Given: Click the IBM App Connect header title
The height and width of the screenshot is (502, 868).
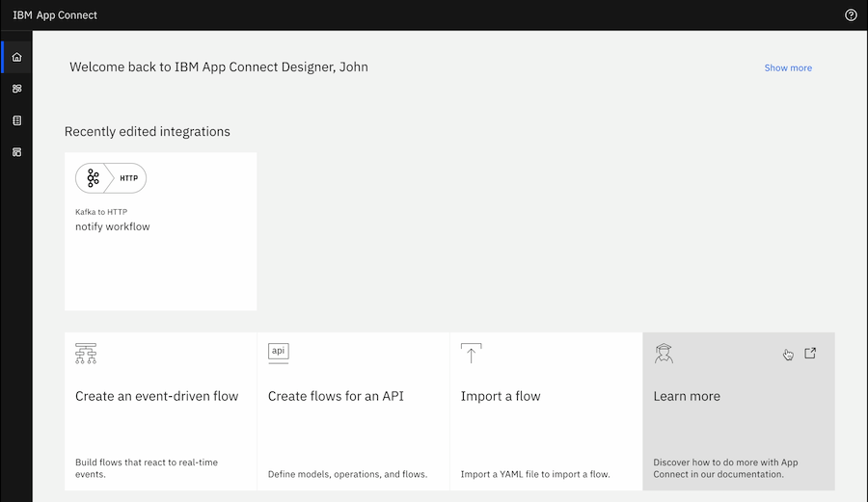Looking at the screenshot, I should click(55, 14).
